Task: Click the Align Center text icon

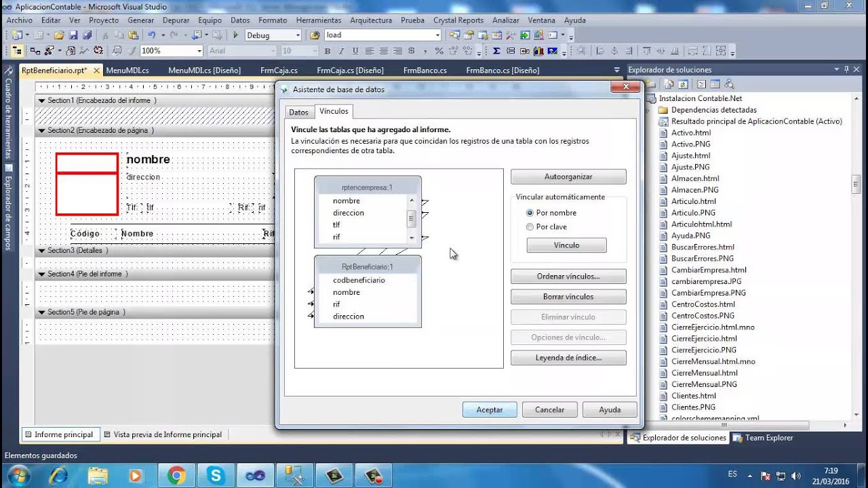Action: (384, 51)
